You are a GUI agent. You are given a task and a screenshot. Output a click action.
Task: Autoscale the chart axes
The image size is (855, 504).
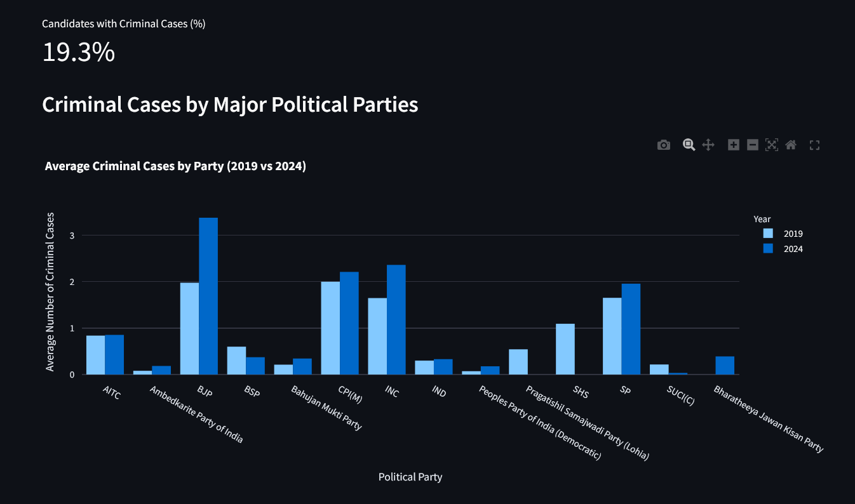[x=772, y=145]
